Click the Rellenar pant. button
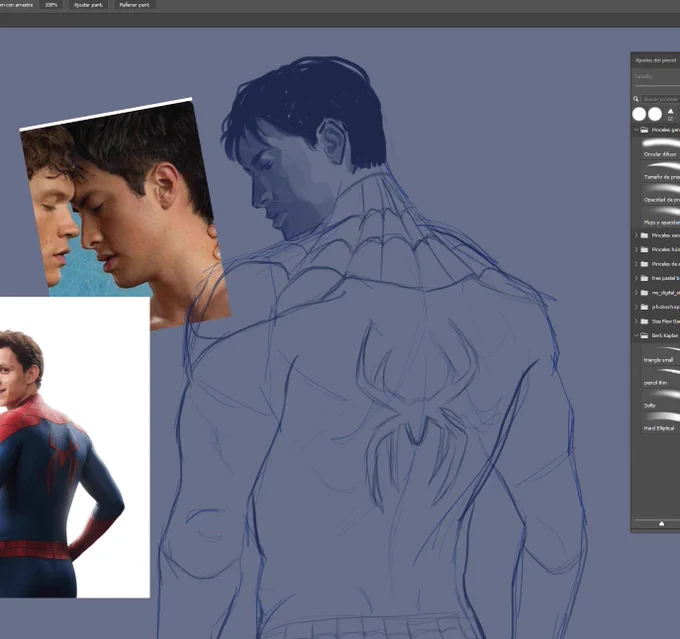680x639 pixels. (134, 5)
